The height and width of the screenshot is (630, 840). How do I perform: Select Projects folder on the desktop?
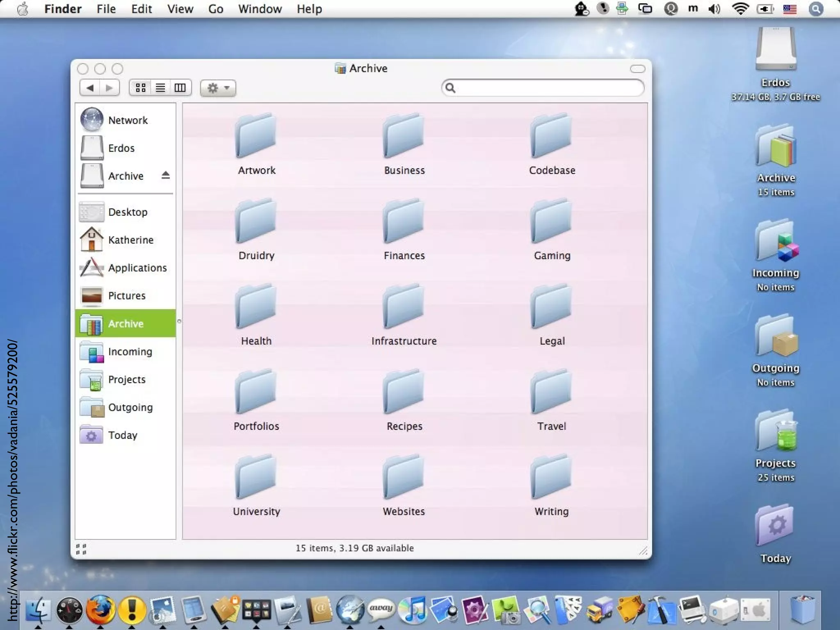[776, 431]
